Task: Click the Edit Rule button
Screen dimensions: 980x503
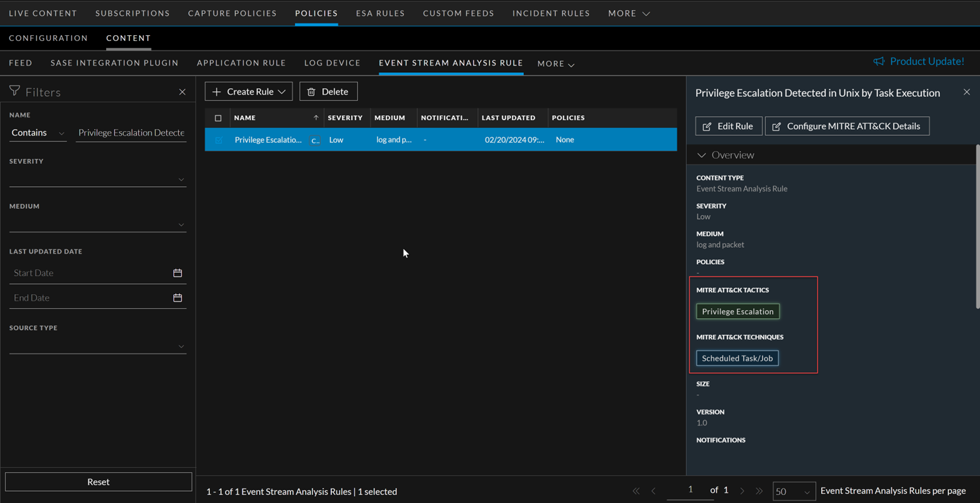Action: (x=728, y=126)
